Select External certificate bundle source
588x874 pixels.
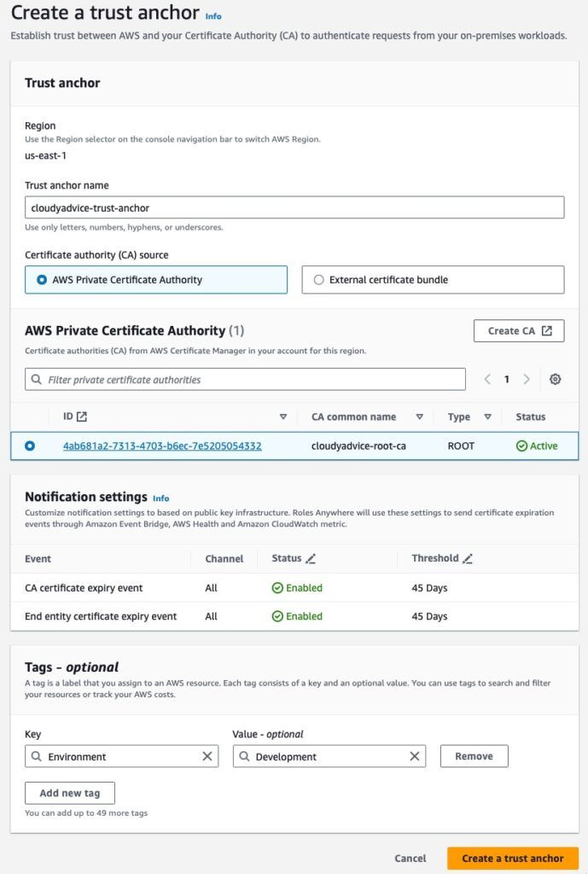point(433,280)
